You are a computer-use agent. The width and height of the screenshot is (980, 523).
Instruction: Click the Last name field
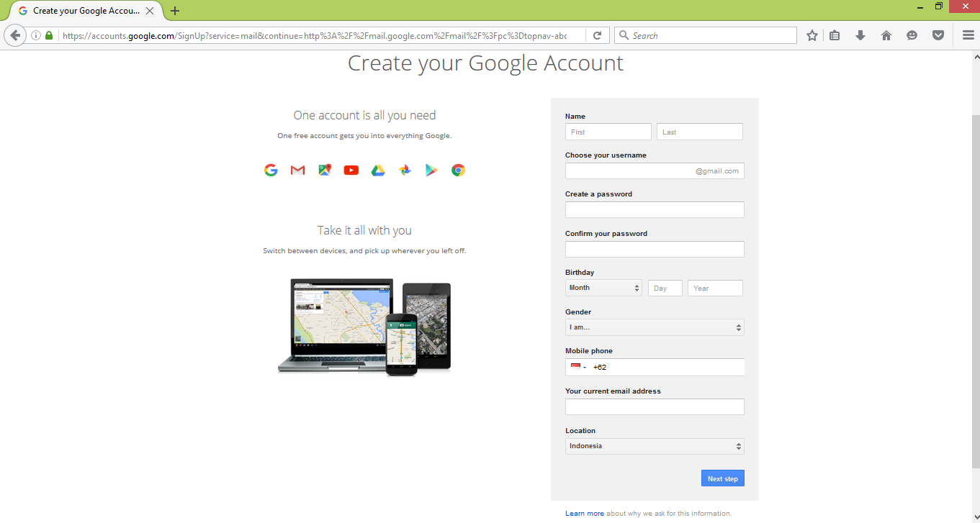[700, 132]
